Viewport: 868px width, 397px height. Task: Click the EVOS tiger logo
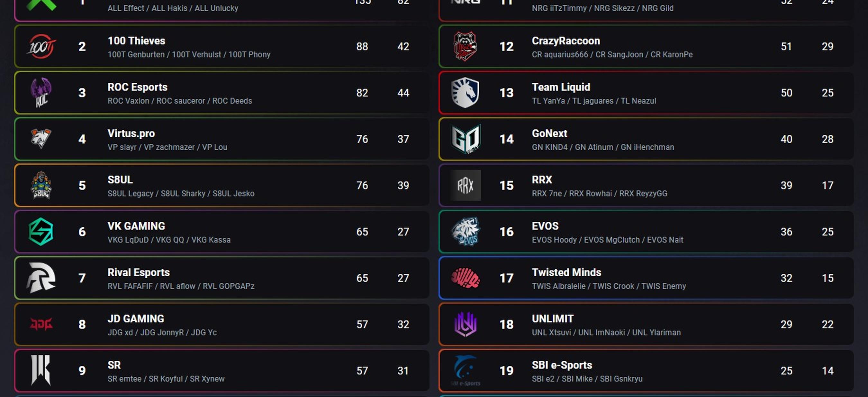click(465, 231)
